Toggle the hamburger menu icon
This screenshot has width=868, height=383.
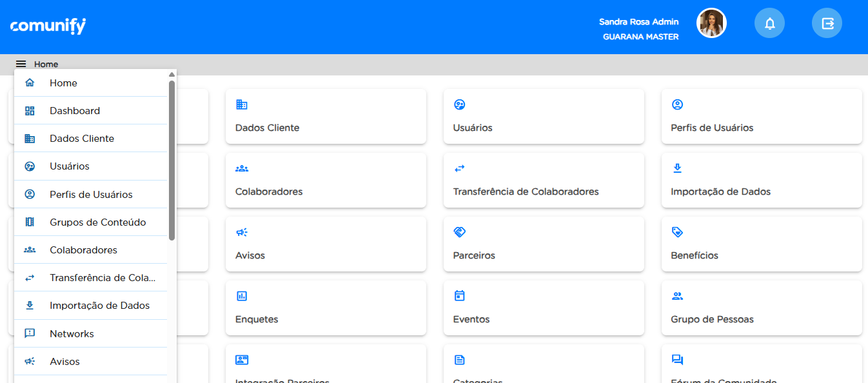[21, 64]
